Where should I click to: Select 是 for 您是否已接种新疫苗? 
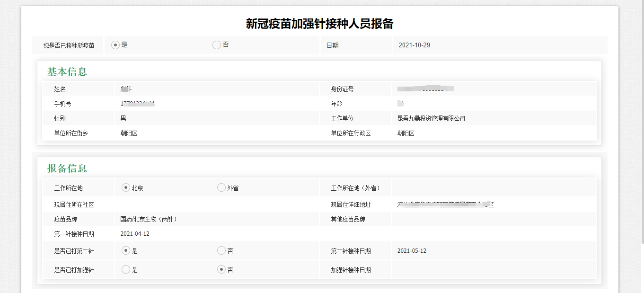tap(115, 45)
